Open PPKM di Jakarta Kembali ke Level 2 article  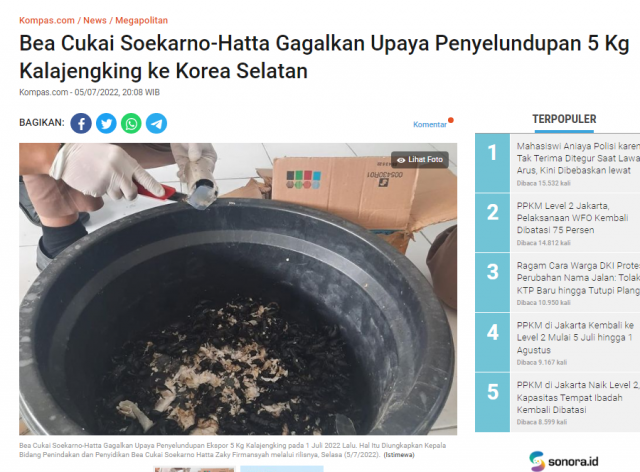click(575, 338)
